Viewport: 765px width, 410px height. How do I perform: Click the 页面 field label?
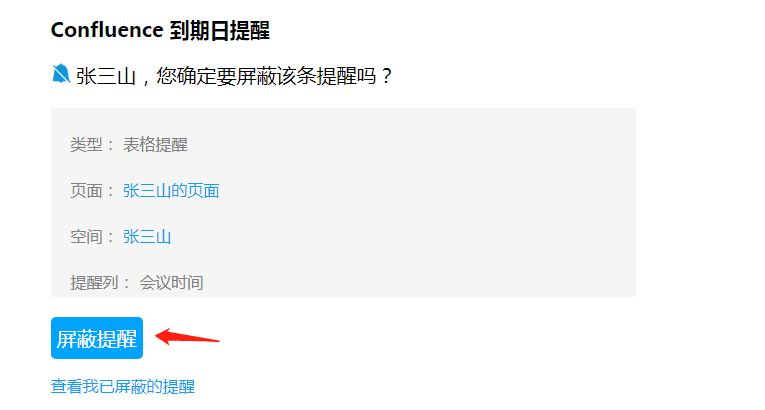(x=86, y=191)
